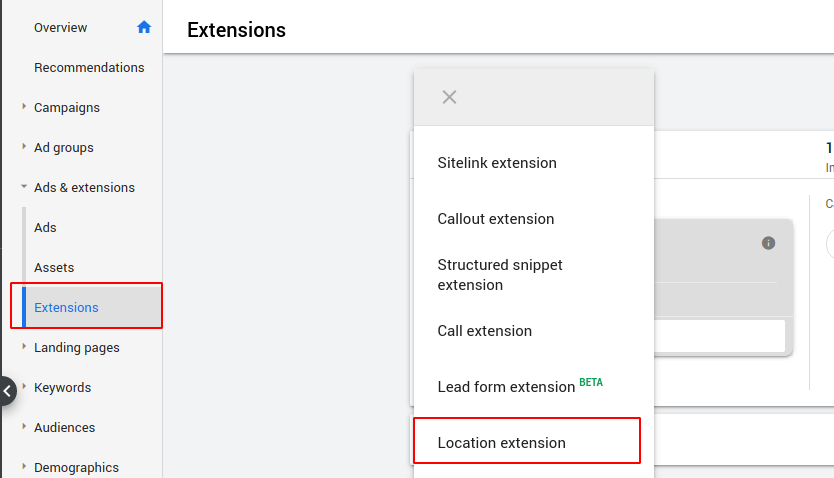This screenshot has height=478, width=834.
Task: Collapse the Ads & extensions section arrow
Action: tap(24, 186)
